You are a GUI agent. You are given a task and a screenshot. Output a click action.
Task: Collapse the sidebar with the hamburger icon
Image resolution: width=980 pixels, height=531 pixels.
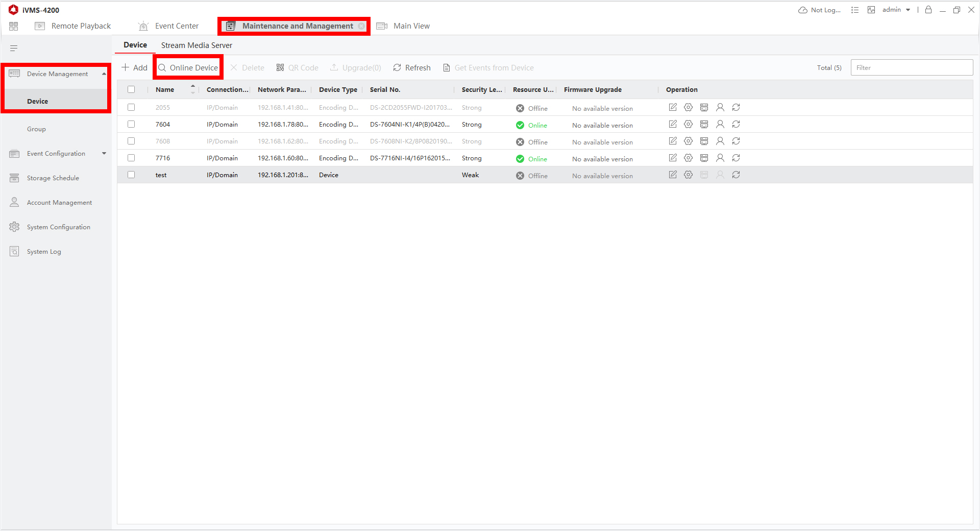pos(14,48)
